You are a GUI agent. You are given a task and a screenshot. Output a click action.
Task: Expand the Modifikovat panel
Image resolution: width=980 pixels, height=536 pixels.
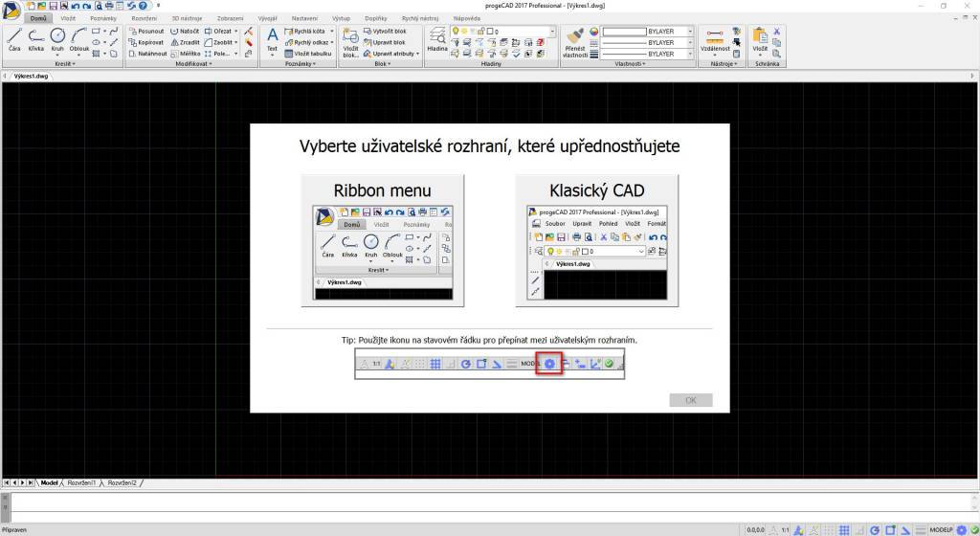tap(193, 64)
